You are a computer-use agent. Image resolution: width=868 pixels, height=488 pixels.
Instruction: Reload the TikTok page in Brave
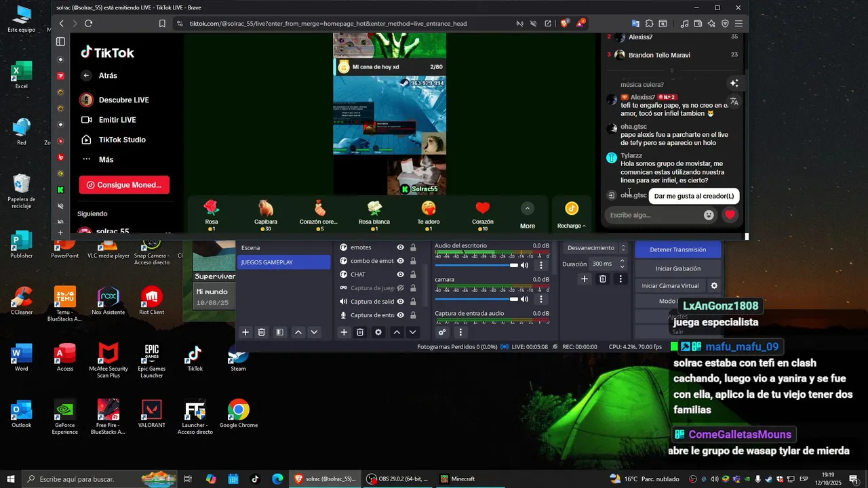[88, 24]
